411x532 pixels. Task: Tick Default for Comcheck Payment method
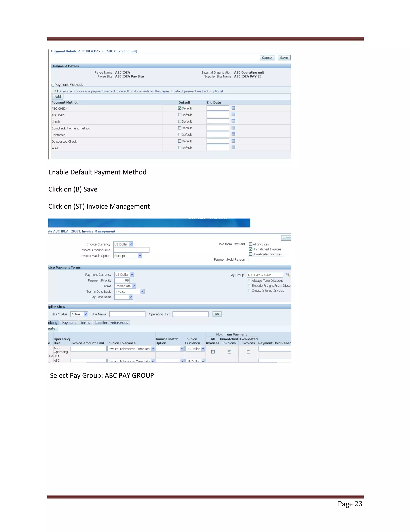(180, 128)
